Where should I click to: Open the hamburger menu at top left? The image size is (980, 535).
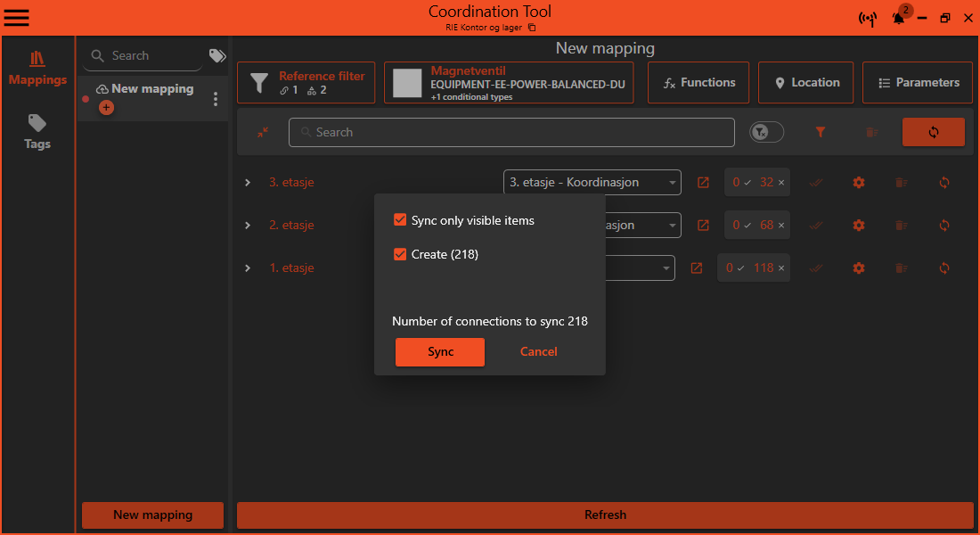[16, 17]
